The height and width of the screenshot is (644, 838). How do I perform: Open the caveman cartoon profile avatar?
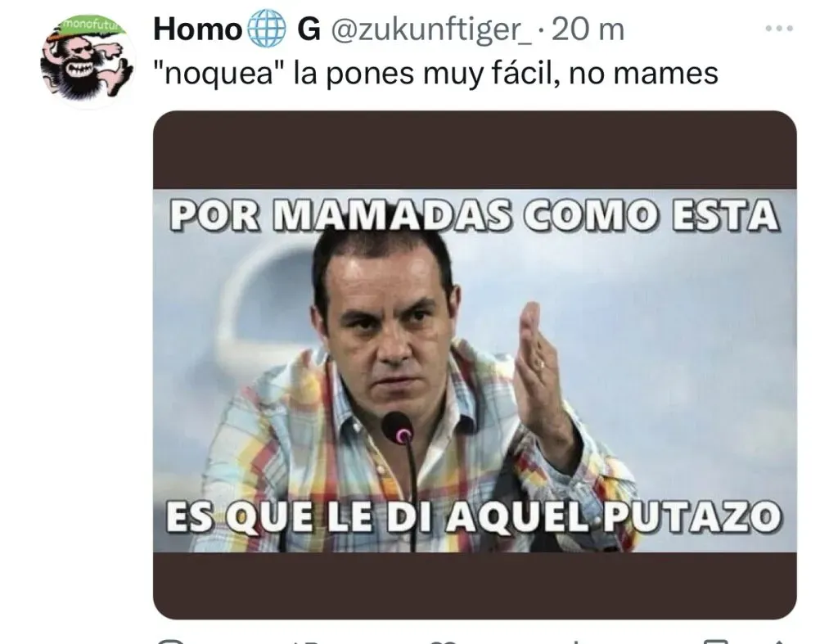87,61
